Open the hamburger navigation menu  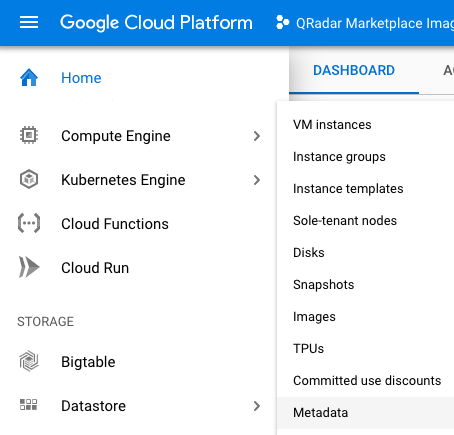[x=29, y=22]
